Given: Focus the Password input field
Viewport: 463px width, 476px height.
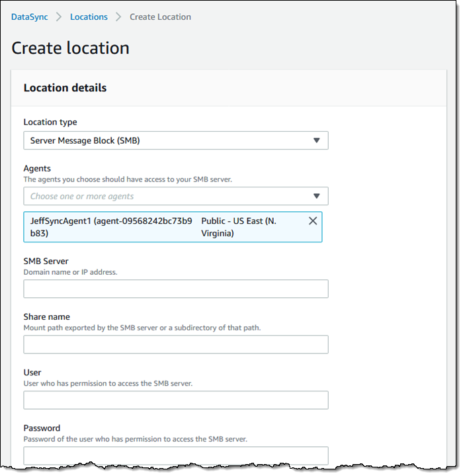Looking at the screenshot, I should click(176, 455).
